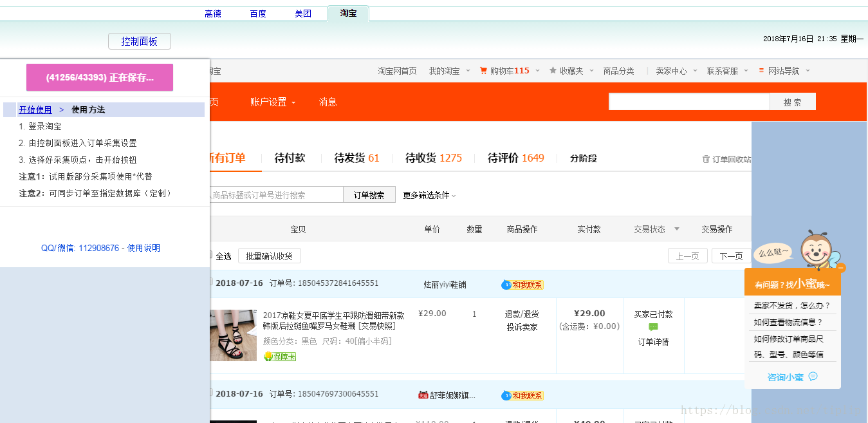Click the 上一页 button
The image size is (868, 423).
(x=687, y=256)
